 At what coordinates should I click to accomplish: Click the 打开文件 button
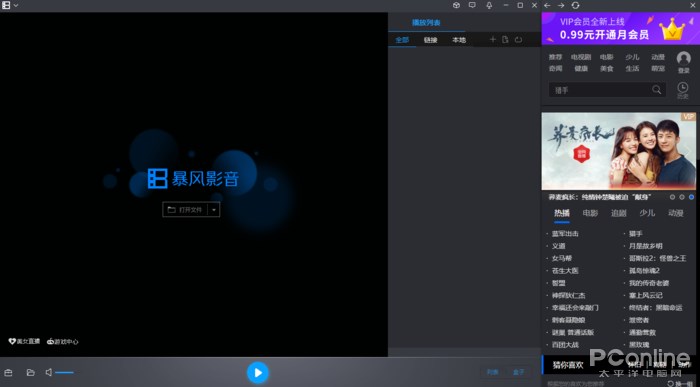(185, 210)
